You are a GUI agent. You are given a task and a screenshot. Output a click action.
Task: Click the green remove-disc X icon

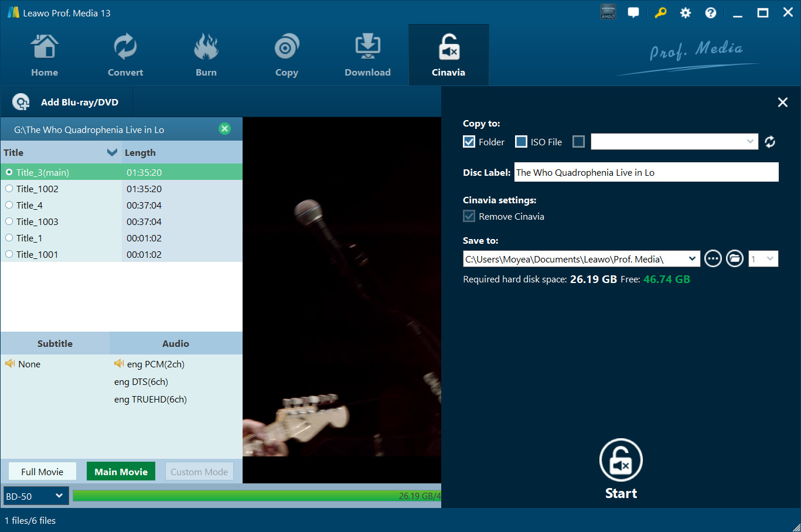pos(224,129)
